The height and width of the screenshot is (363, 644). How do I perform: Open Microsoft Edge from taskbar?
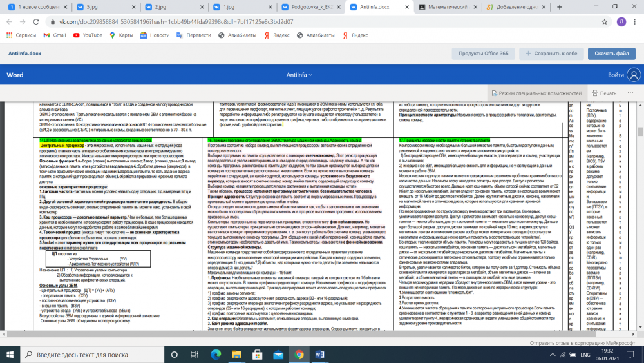(216, 355)
